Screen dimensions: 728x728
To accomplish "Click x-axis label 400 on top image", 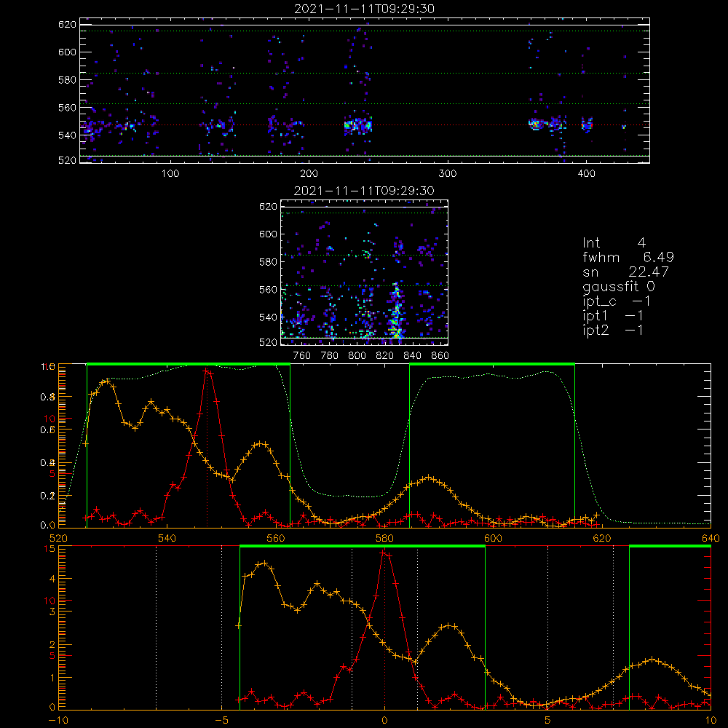I will (586, 174).
